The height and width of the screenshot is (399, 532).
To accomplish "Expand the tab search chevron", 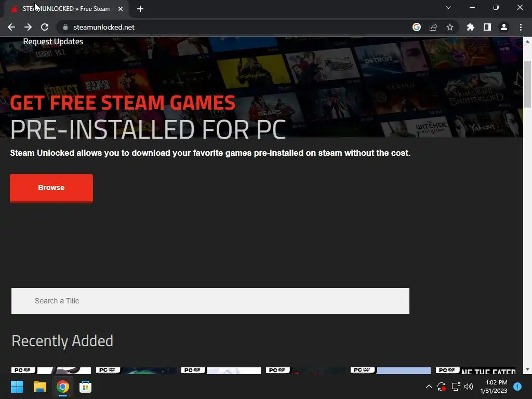I will [448, 7].
